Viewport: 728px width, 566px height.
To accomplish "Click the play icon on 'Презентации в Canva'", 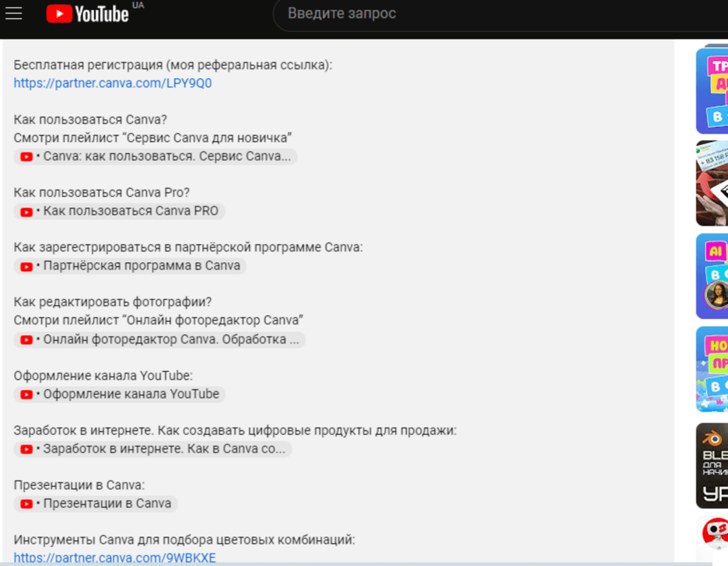I will 26,503.
